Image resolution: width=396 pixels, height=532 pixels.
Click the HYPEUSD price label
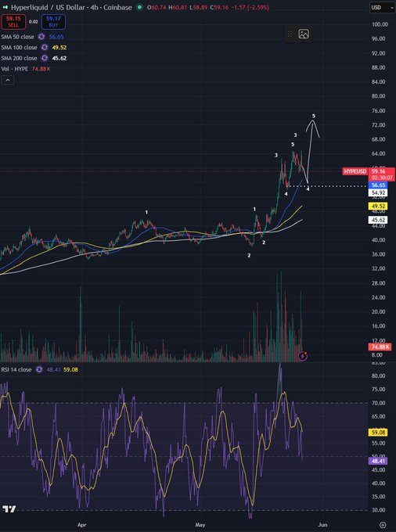[355, 171]
